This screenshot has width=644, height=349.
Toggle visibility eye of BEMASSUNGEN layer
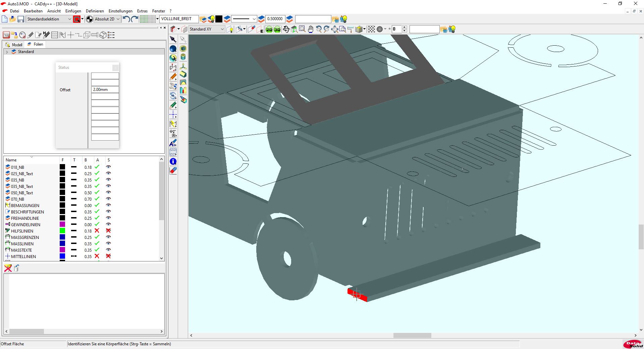click(108, 205)
